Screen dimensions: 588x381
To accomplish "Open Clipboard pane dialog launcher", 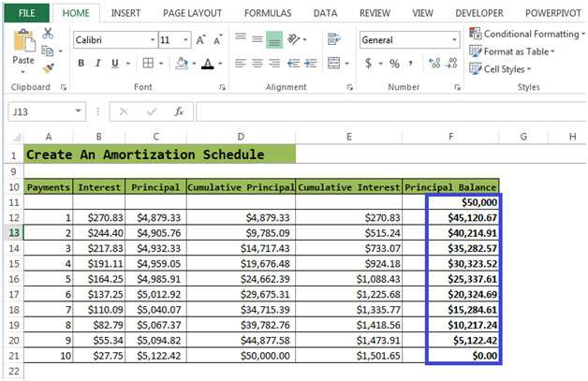I will tap(64, 87).
